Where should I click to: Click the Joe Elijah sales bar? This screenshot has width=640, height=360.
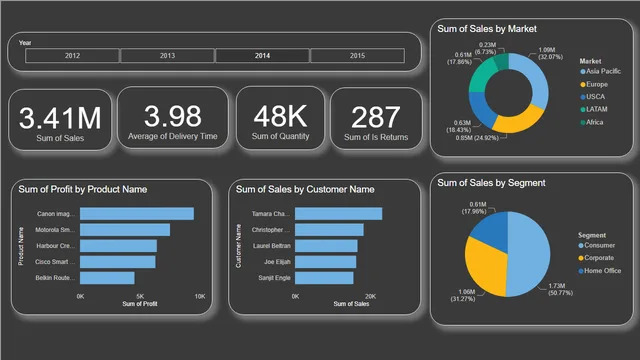(x=325, y=262)
